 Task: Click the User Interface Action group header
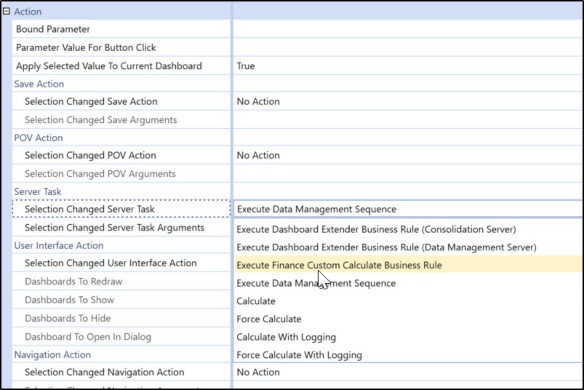pyautogui.click(x=58, y=245)
